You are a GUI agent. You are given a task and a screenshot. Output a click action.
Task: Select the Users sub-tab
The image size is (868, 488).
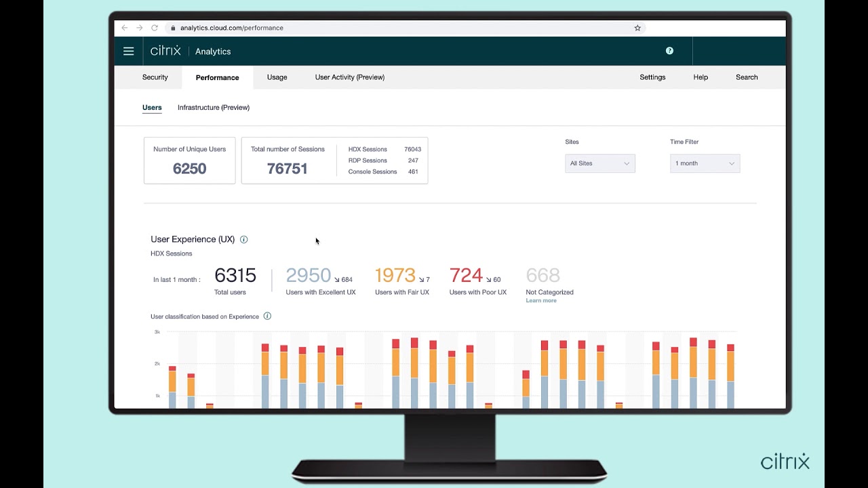click(x=152, y=107)
